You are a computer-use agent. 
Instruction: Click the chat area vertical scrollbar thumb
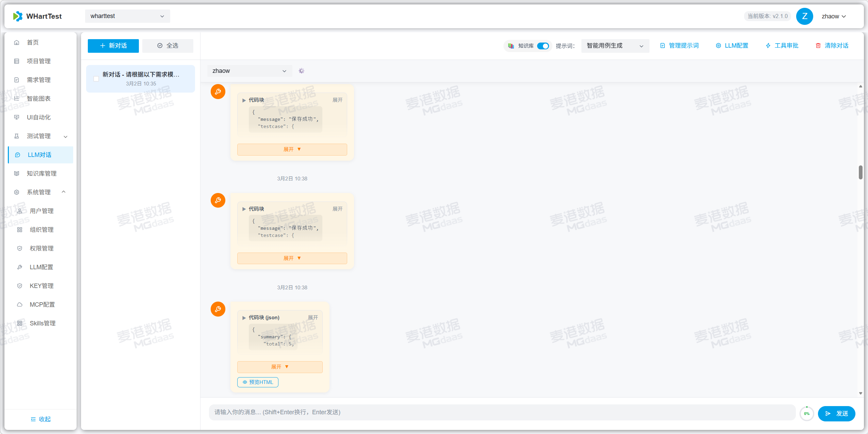(860, 172)
